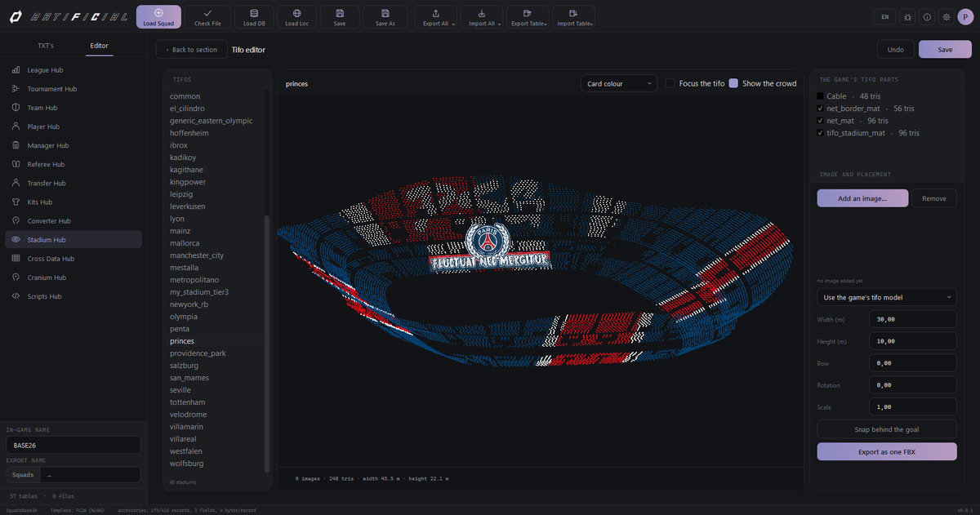Open the Export Table dropdown

(528, 17)
